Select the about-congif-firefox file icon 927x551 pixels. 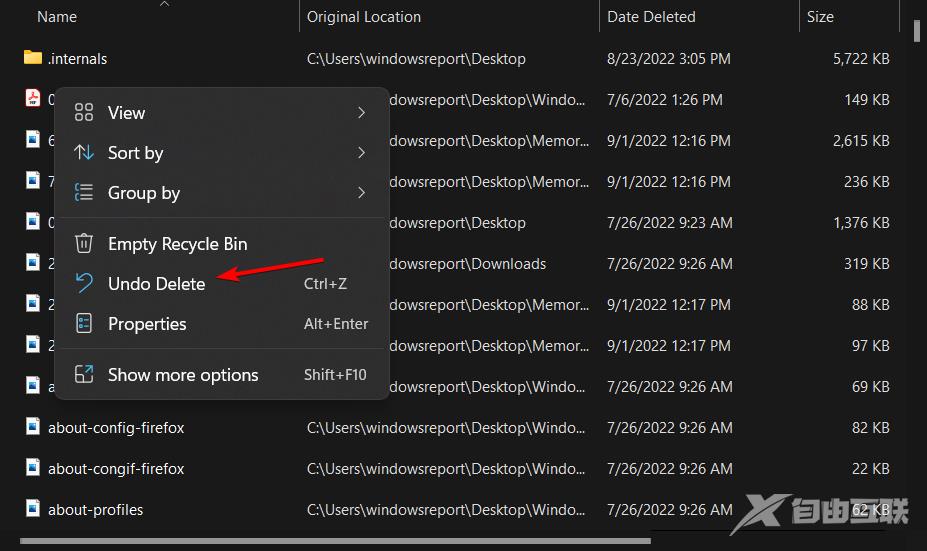pos(33,467)
